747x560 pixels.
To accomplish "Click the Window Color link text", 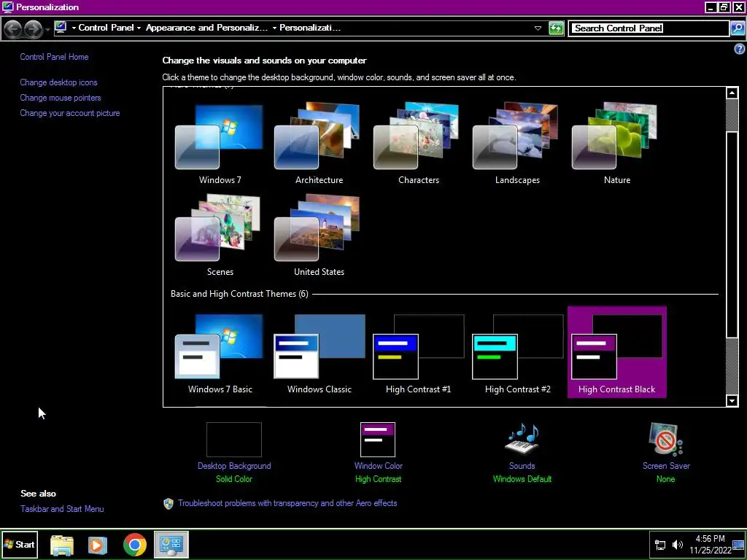I will 379,466.
